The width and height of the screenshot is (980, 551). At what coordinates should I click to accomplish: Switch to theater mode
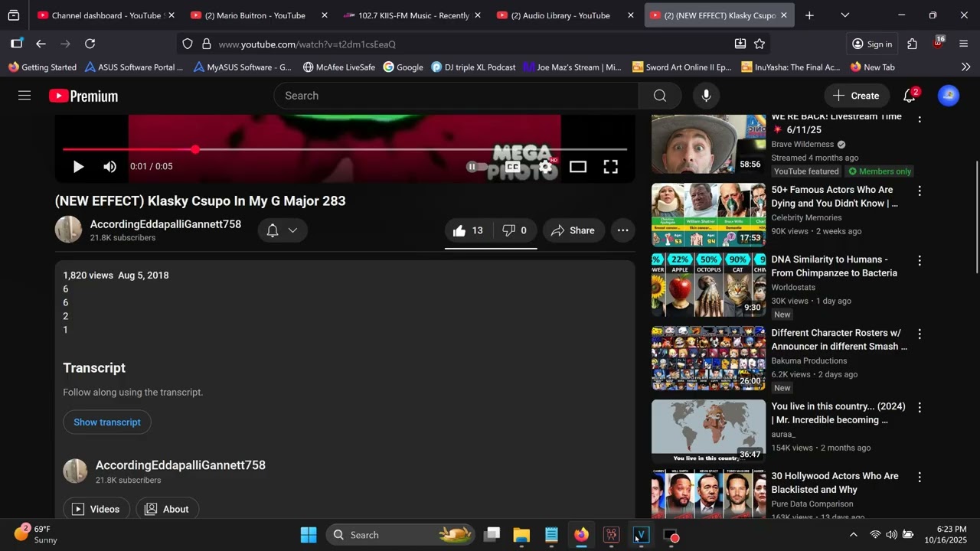578,166
